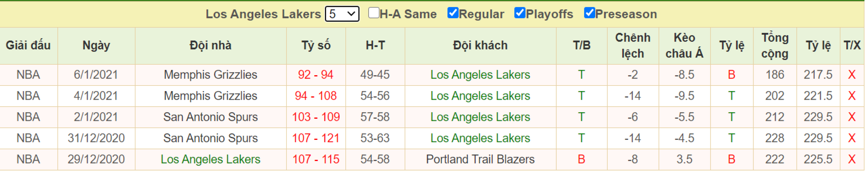Select Memphis Grizzlies in the 6/1/2021 row
Viewport: 868px width, 171px height.
(211, 75)
